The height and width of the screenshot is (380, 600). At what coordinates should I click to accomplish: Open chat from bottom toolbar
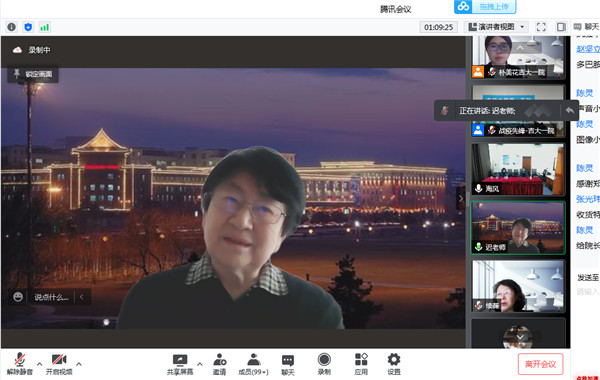coord(288,364)
